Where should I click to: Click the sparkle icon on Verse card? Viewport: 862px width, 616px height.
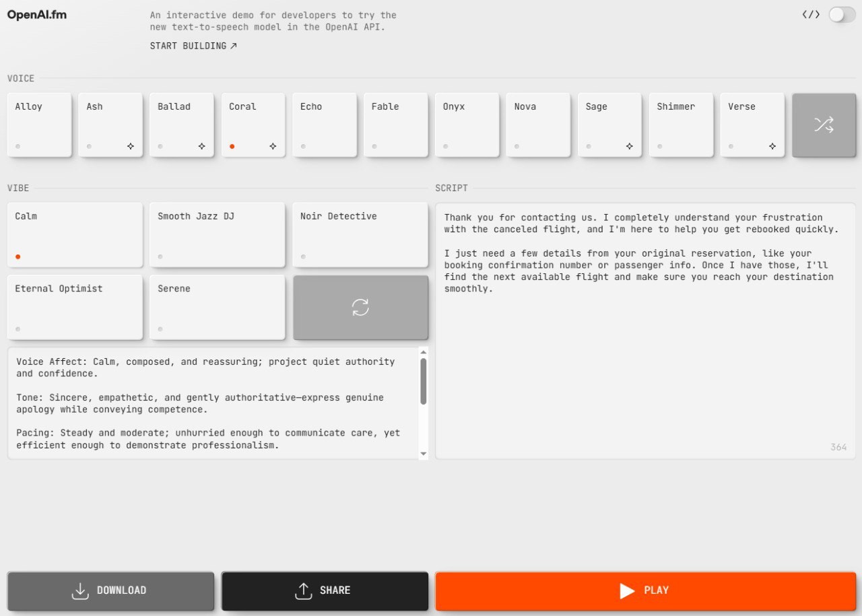(772, 146)
